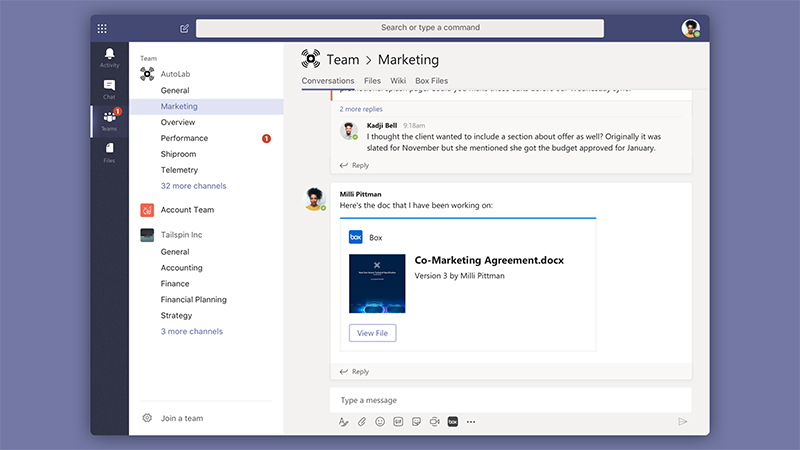Expand 32 more channels in AutoLab
This screenshot has width=800, height=450.
coord(193,186)
